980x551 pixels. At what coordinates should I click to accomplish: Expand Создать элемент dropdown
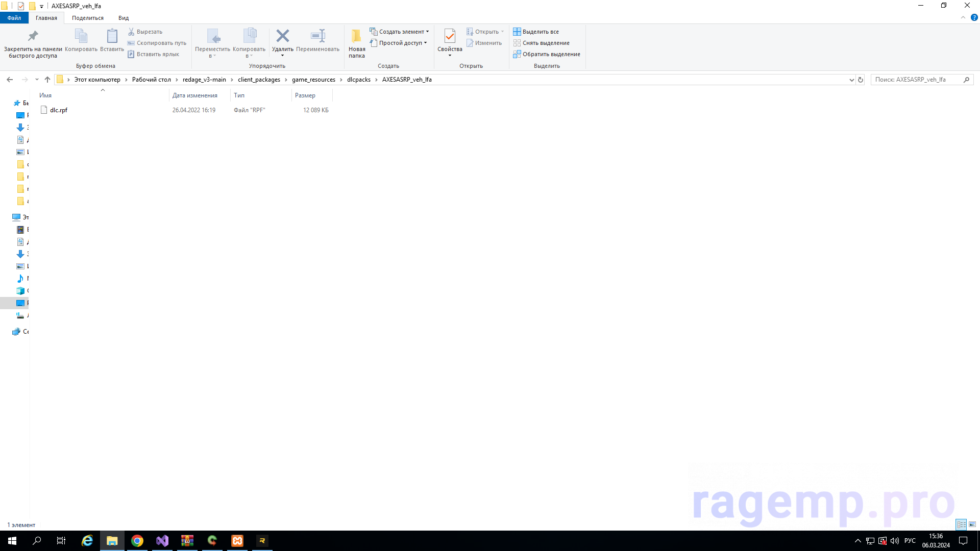[x=399, y=32]
